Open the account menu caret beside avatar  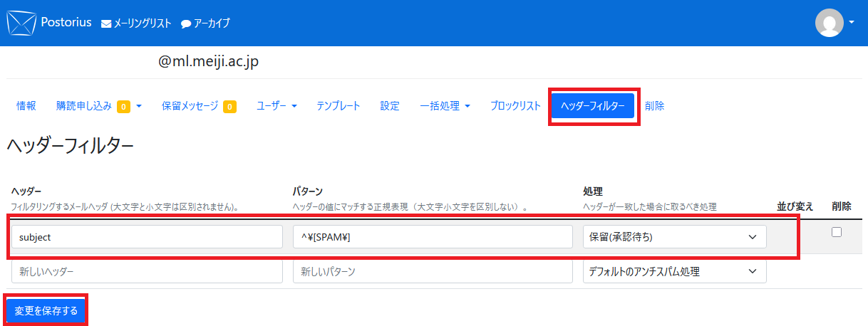pos(852,22)
